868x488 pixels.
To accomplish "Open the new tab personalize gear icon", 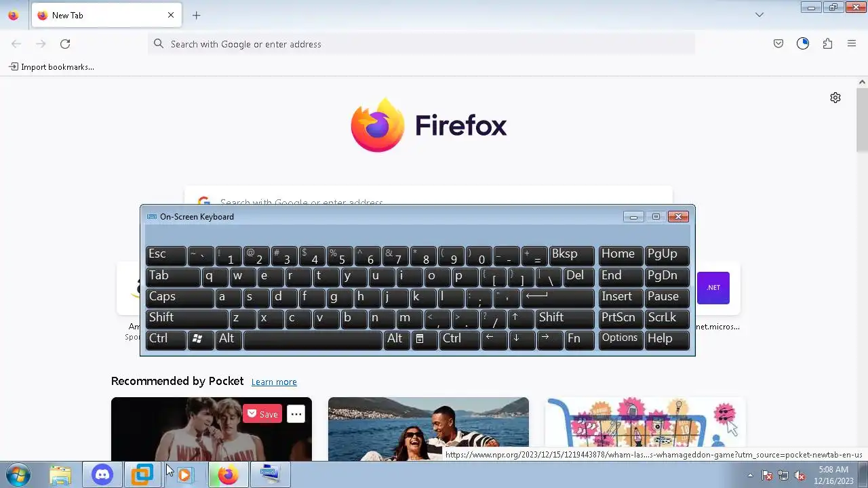I will (x=835, y=98).
